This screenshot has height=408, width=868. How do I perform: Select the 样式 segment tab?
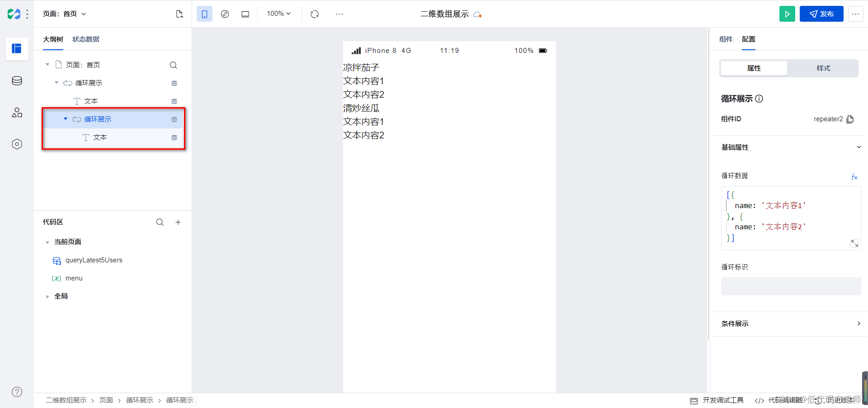click(823, 68)
